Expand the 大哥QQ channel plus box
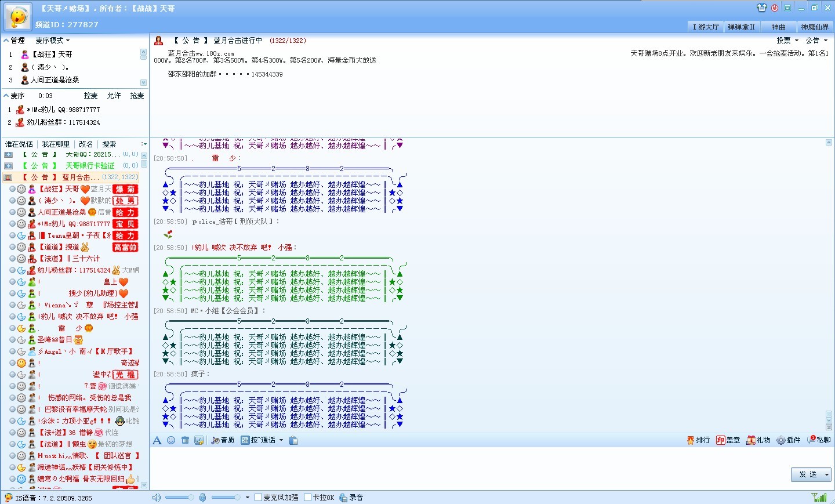 coord(8,155)
